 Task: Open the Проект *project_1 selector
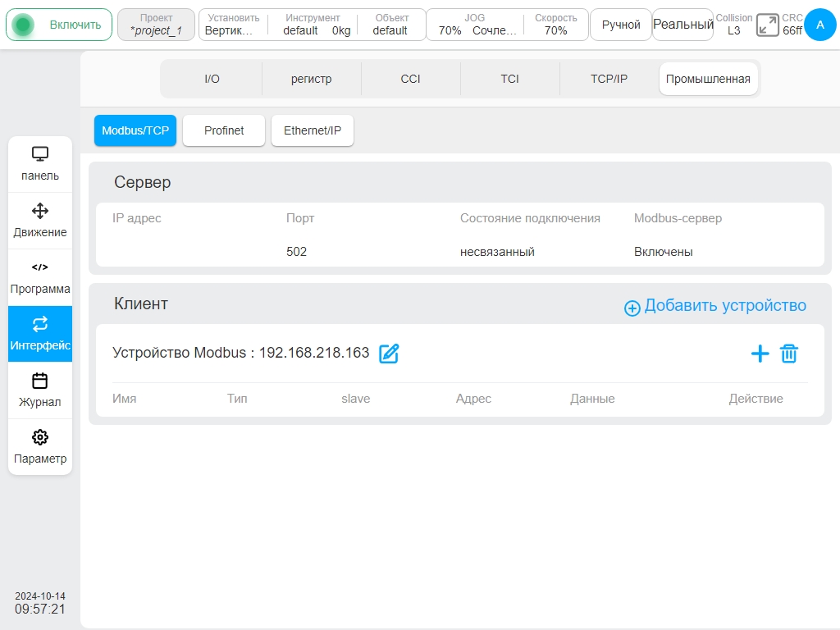pyautogui.click(x=156, y=25)
